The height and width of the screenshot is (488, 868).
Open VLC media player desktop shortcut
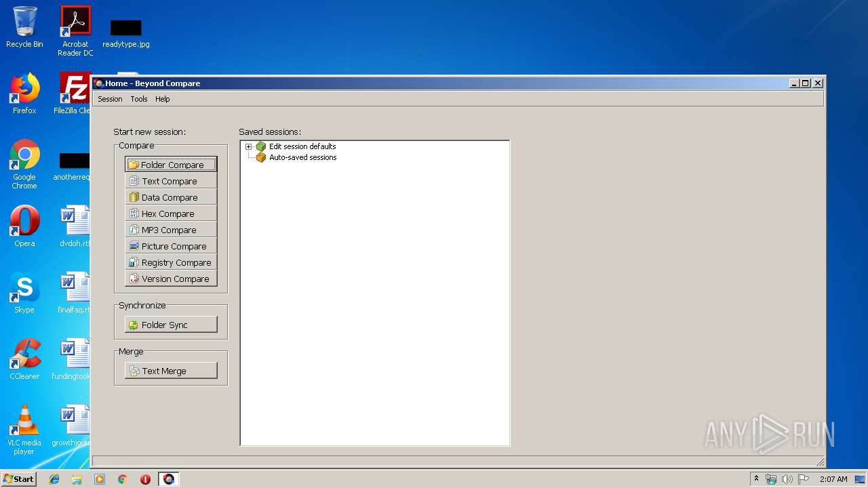24,429
